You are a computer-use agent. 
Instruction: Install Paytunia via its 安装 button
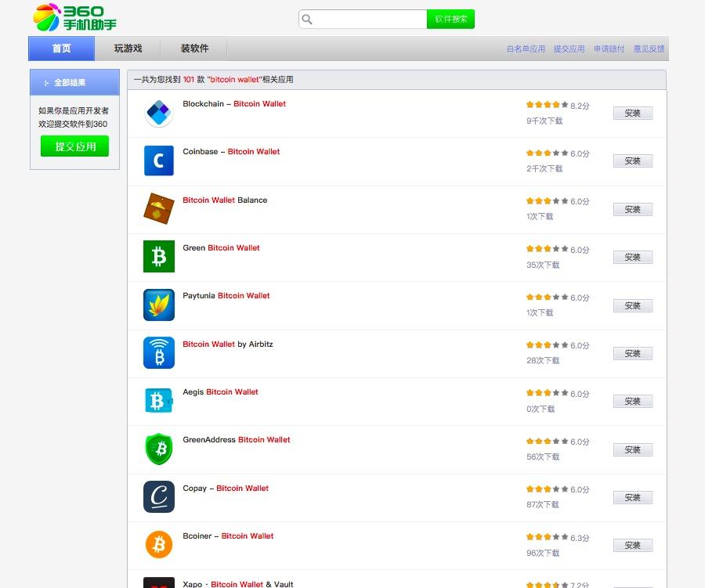click(633, 305)
